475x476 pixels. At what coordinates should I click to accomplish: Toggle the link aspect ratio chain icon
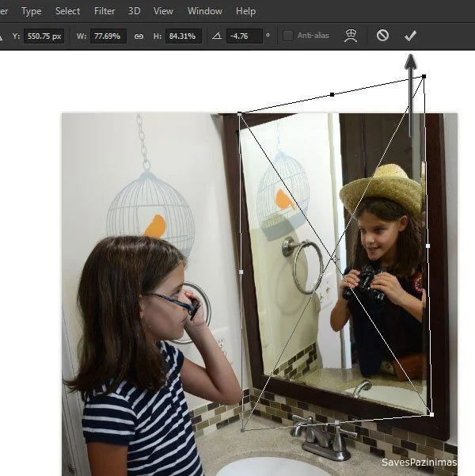pyautogui.click(x=139, y=36)
